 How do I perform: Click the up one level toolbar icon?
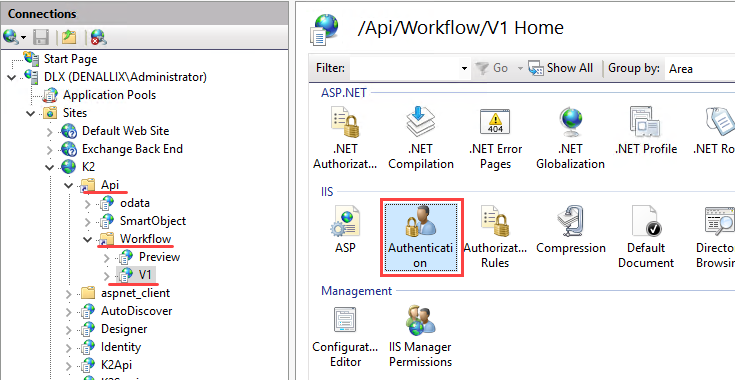click(69, 37)
